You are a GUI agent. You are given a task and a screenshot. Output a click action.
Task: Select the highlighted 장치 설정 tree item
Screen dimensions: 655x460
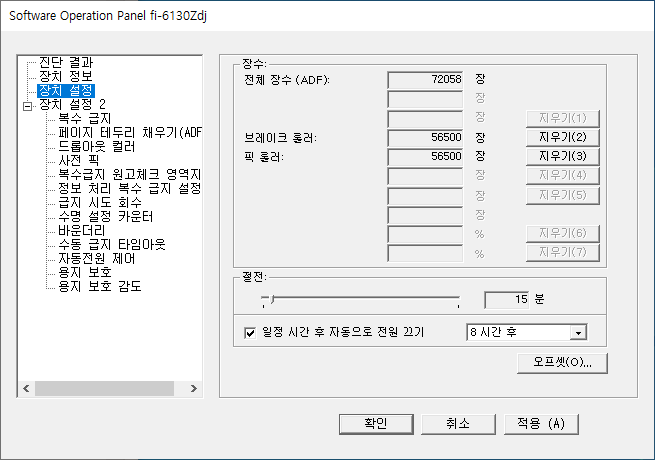66,90
